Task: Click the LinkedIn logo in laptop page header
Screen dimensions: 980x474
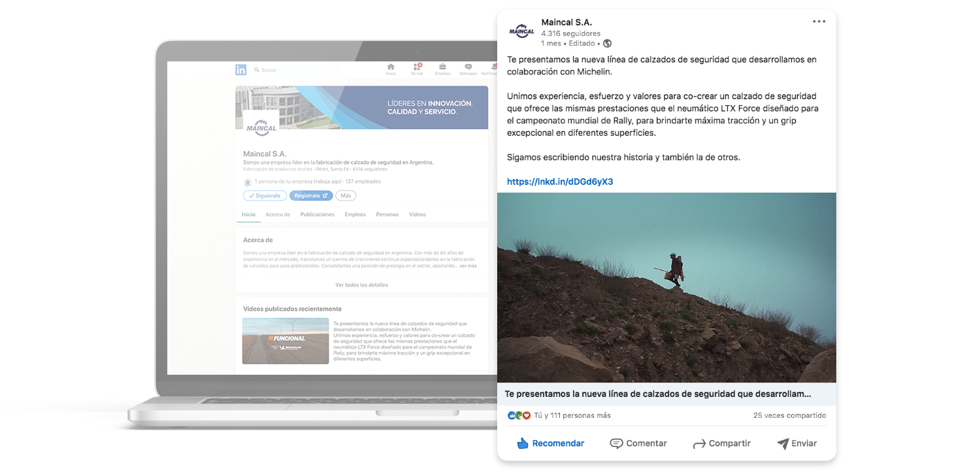Action: (241, 69)
